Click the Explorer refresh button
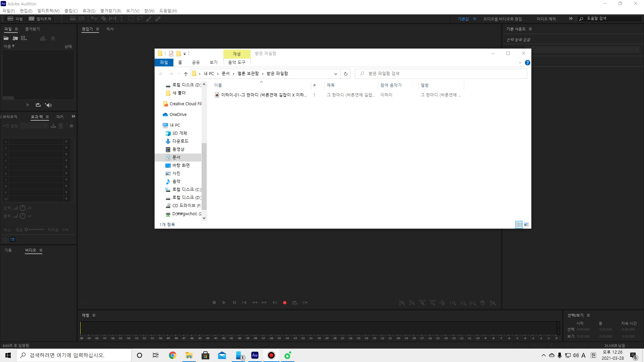644x362 pixels. tap(345, 74)
